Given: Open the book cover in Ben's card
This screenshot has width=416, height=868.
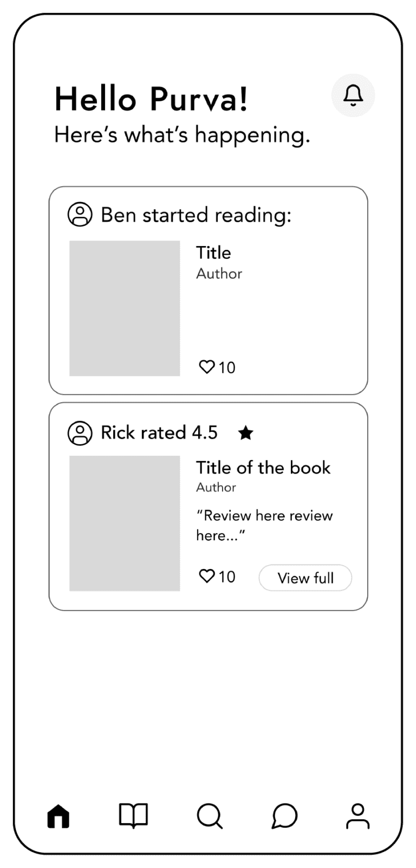Looking at the screenshot, I should pyautogui.click(x=125, y=308).
